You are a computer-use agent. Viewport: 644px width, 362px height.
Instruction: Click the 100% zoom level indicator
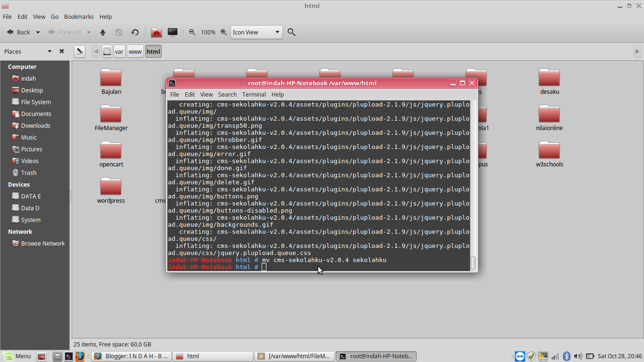pos(208,32)
